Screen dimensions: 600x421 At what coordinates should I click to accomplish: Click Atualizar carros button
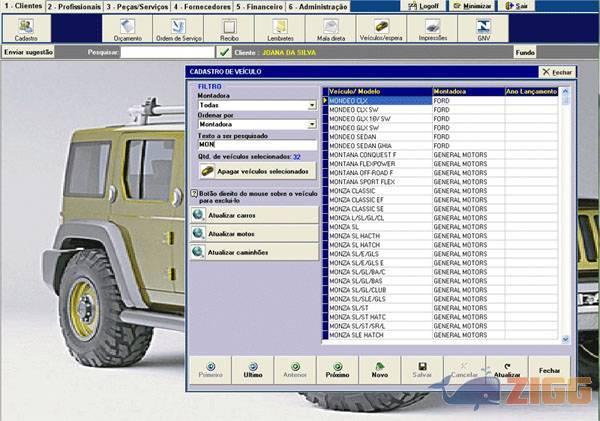click(254, 215)
